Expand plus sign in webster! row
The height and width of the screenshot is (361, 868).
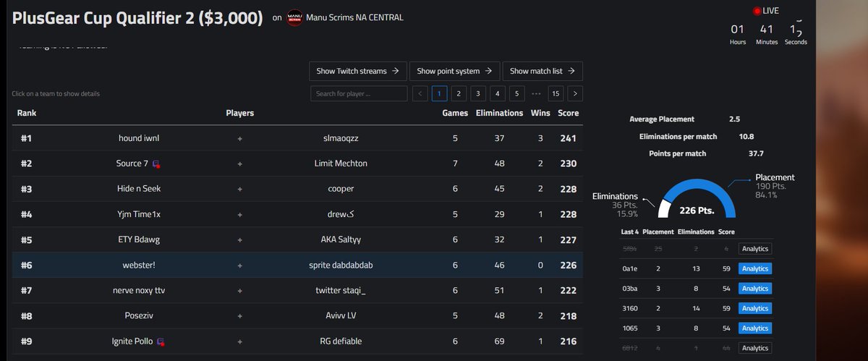[x=240, y=266]
